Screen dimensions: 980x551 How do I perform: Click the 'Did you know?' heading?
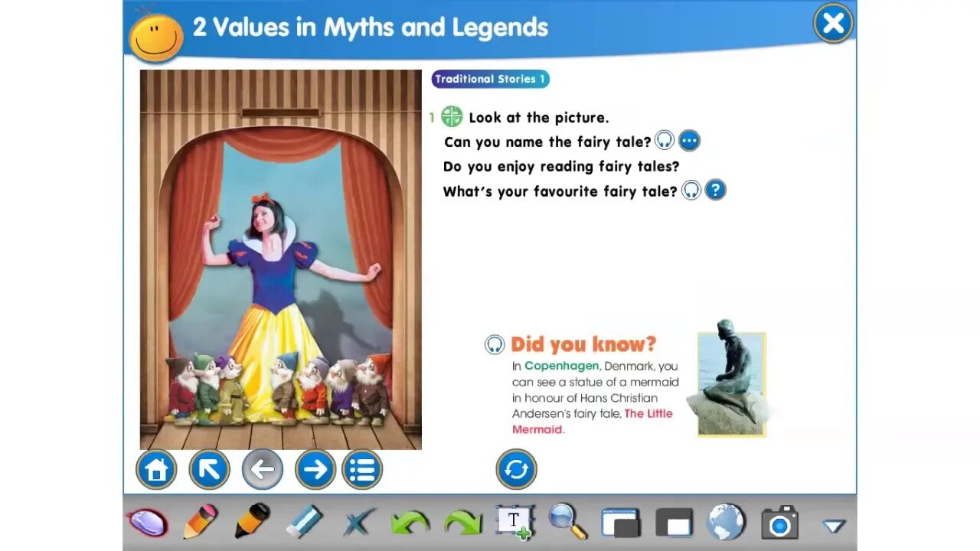tap(583, 344)
